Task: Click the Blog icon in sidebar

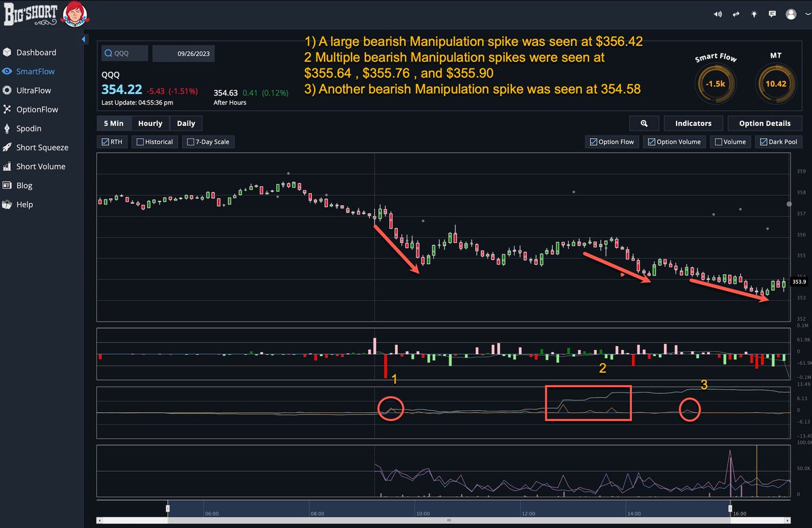Action: point(7,185)
